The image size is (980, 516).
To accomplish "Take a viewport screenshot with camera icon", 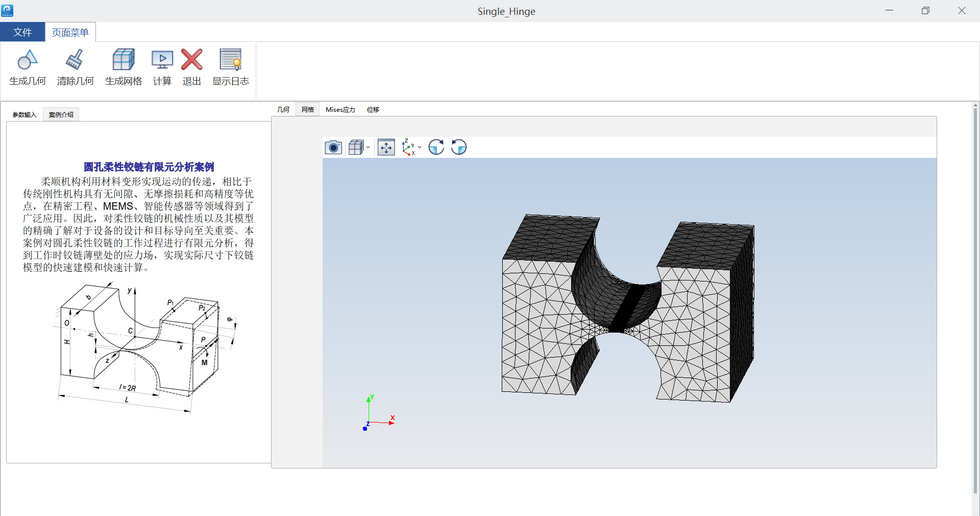I will [333, 148].
